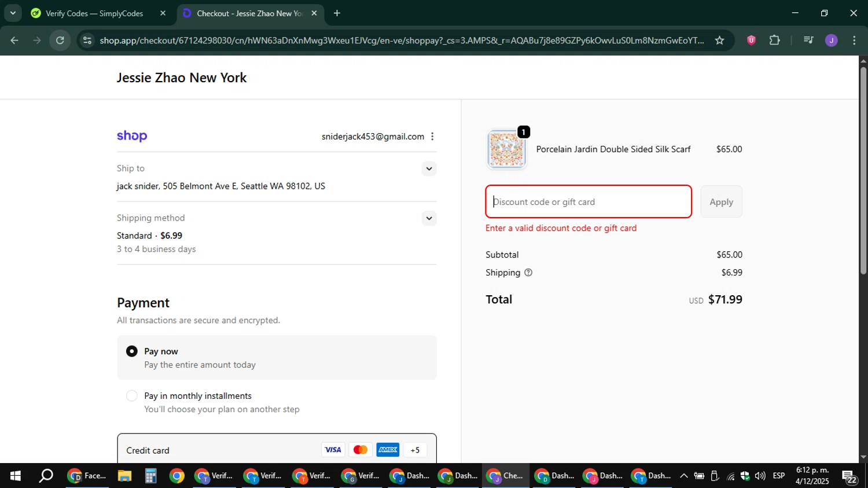This screenshot has height=488, width=868.
Task: Click the Porcelain Jardin Double Sided Silk Scarf name
Action: [x=613, y=149]
